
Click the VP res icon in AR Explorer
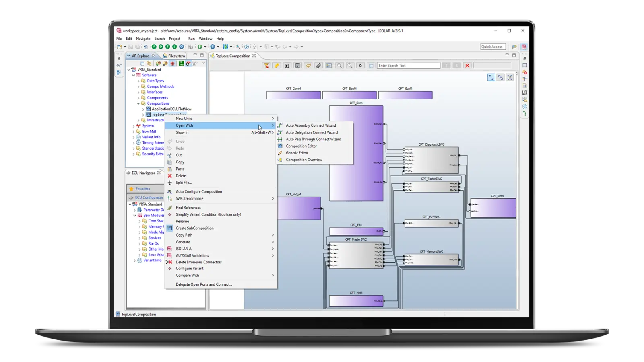pos(181,63)
